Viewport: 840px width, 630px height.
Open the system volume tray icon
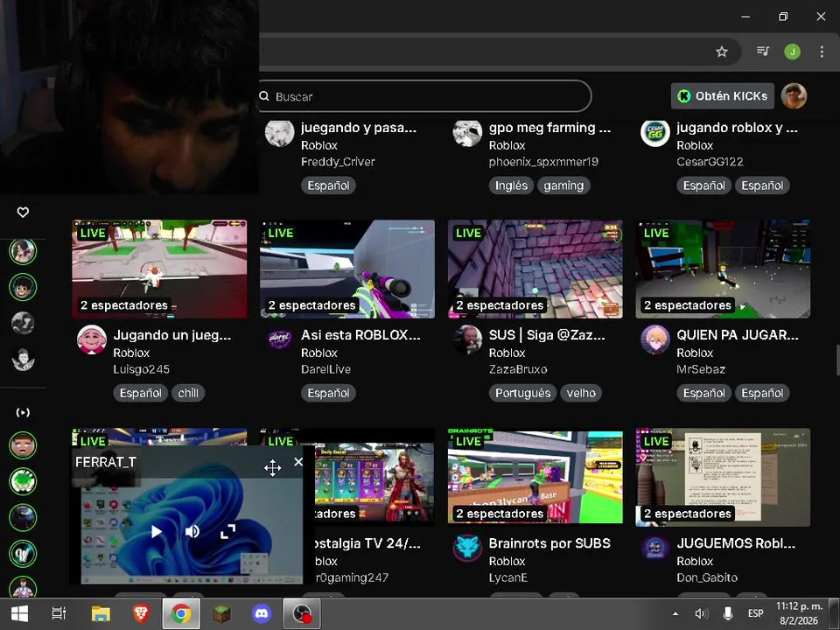point(701,614)
